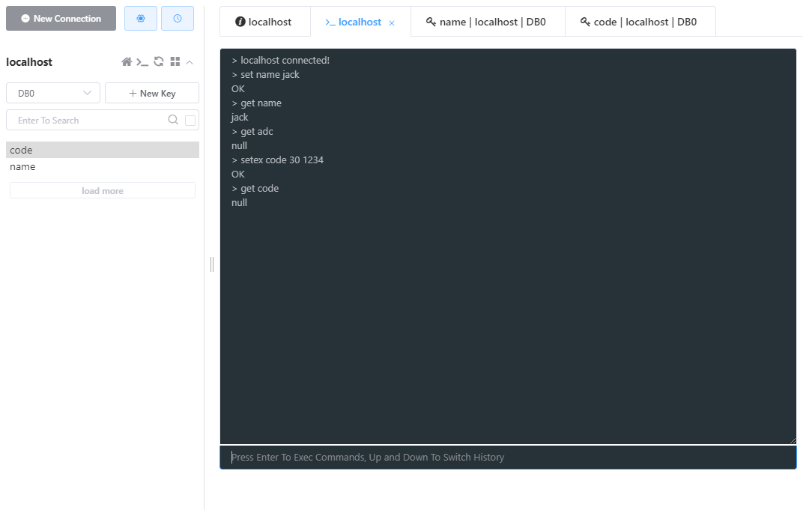Click the search magnifier icon
The width and height of the screenshot is (812, 516).
tap(173, 120)
